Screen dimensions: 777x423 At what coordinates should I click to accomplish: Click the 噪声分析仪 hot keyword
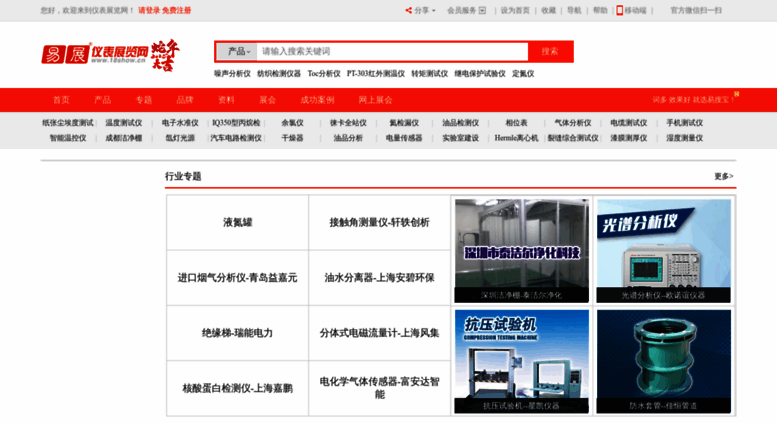coord(232,74)
